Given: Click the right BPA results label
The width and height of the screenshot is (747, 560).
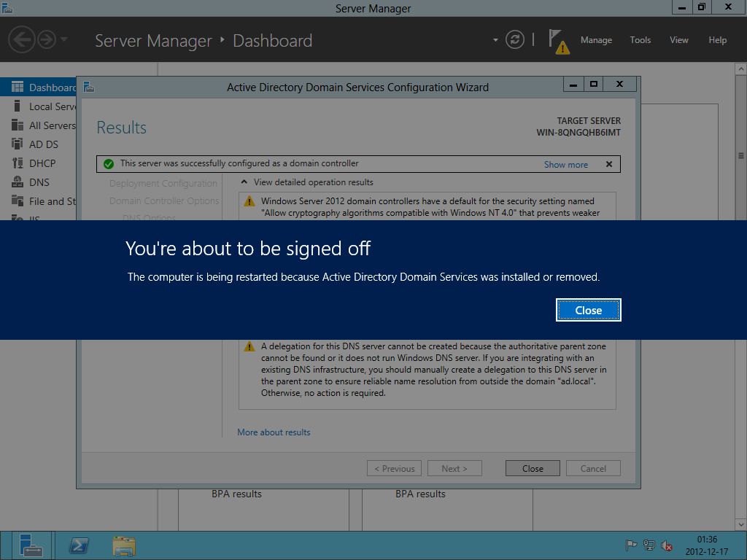Looking at the screenshot, I should [420, 494].
